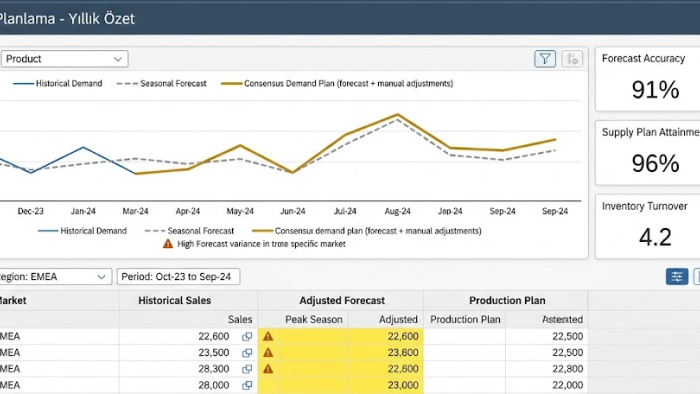
Task: Open the Inventory Turnover 4.2 card
Action: [648, 226]
